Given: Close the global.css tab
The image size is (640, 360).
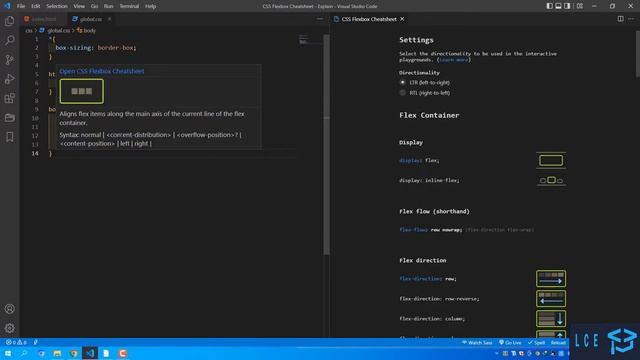Looking at the screenshot, I should click(109, 19).
